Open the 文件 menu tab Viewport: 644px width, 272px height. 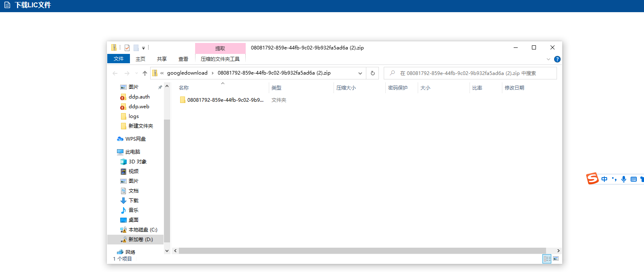(119, 59)
